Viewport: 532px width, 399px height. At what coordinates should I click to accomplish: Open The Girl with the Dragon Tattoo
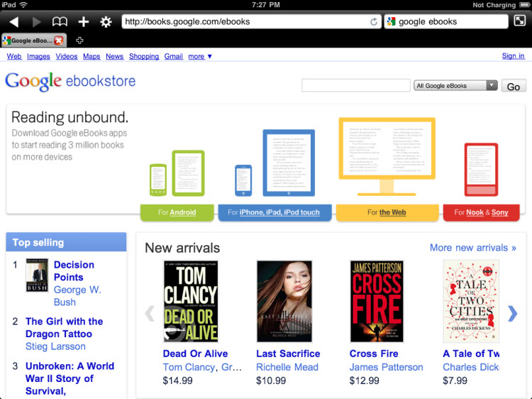pyautogui.click(x=64, y=327)
